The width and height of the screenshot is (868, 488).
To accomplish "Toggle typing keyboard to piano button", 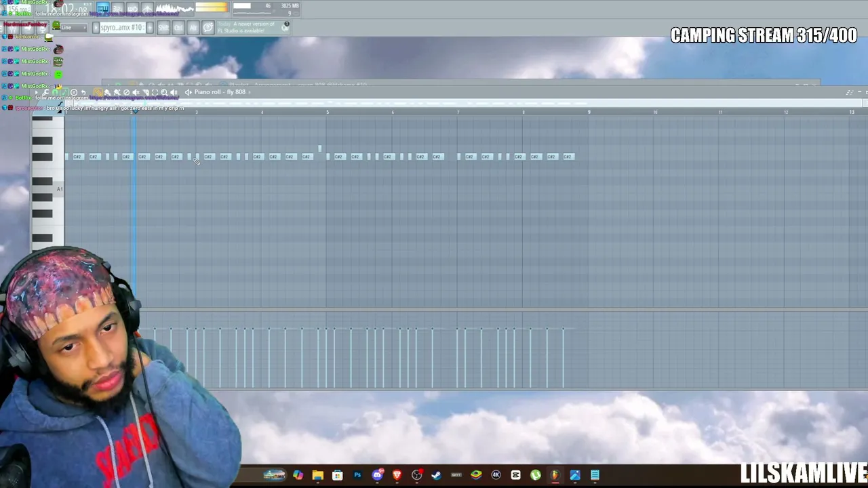I will [x=103, y=8].
